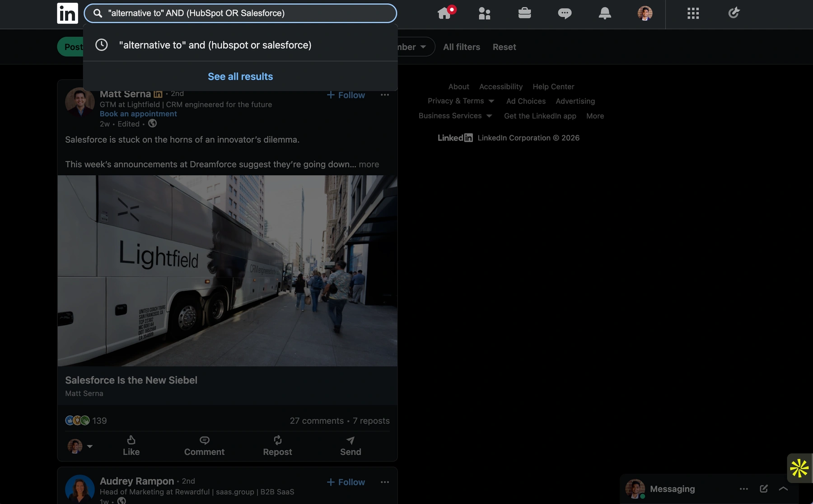Open the LinkedIn home logo

pos(67,13)
